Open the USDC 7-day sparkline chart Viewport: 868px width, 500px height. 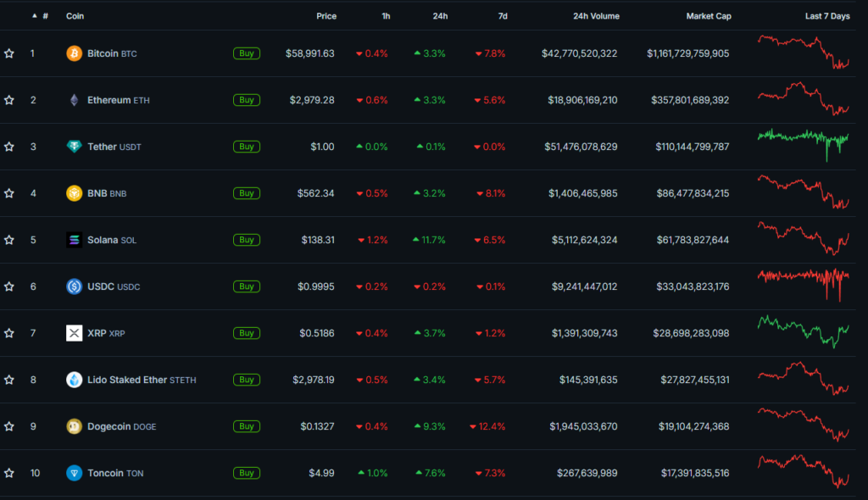(x=803, y=284)
